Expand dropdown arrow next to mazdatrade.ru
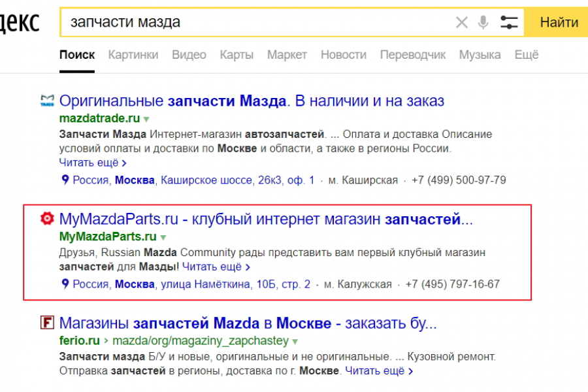 point(146,120)
